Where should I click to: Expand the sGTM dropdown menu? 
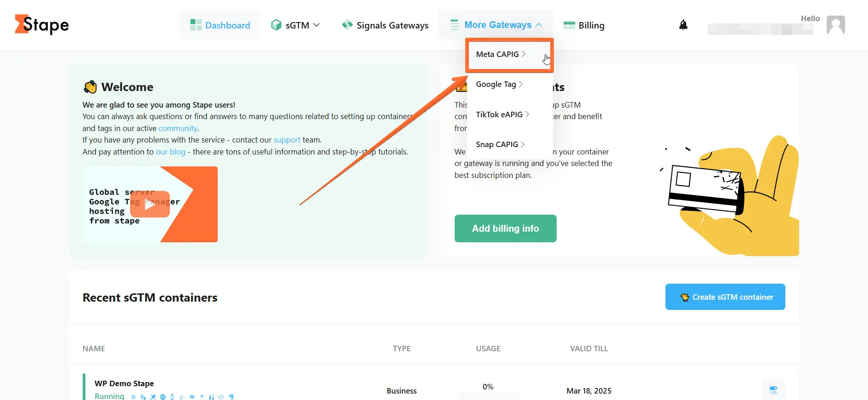(316, 25)
